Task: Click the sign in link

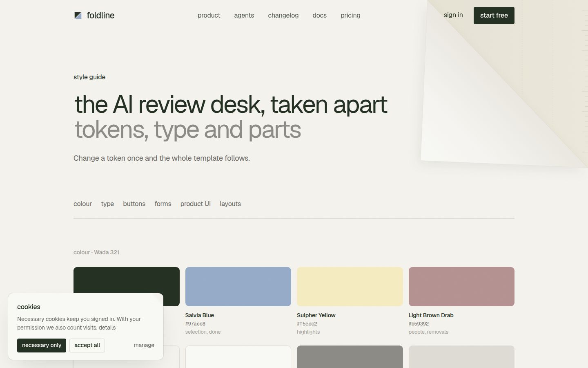Action: [453, 15]
